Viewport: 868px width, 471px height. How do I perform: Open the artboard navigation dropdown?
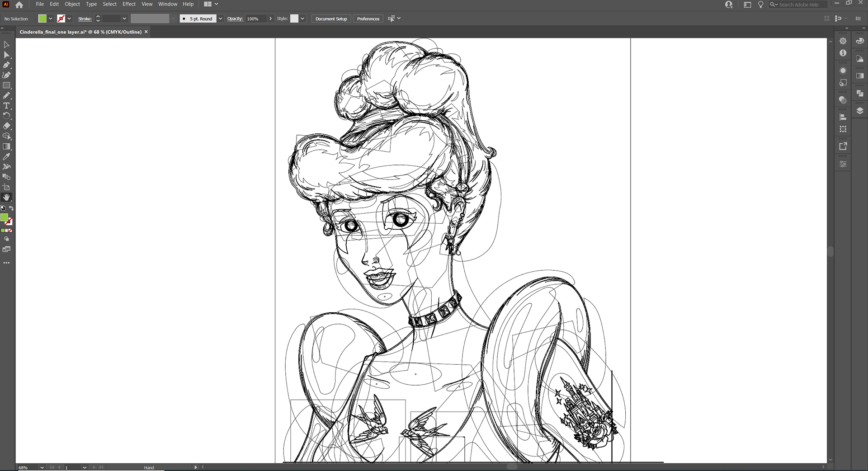click(85, 467)
